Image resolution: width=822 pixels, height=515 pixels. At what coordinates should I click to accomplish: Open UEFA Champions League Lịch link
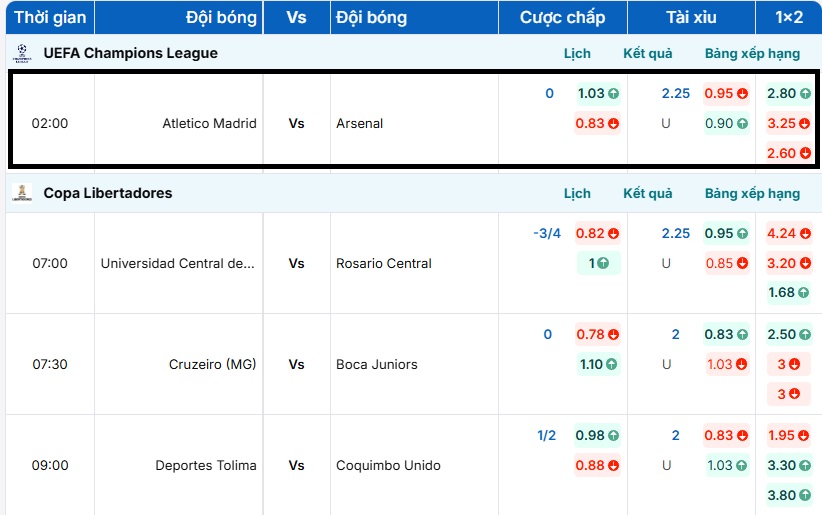[x=577, y=53]
